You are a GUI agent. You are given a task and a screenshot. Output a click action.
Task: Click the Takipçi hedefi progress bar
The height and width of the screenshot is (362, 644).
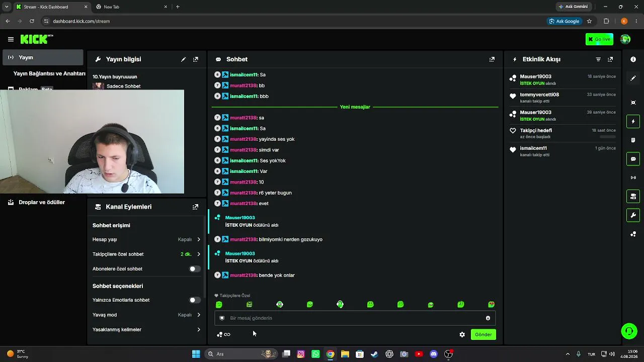pos(608,137)
